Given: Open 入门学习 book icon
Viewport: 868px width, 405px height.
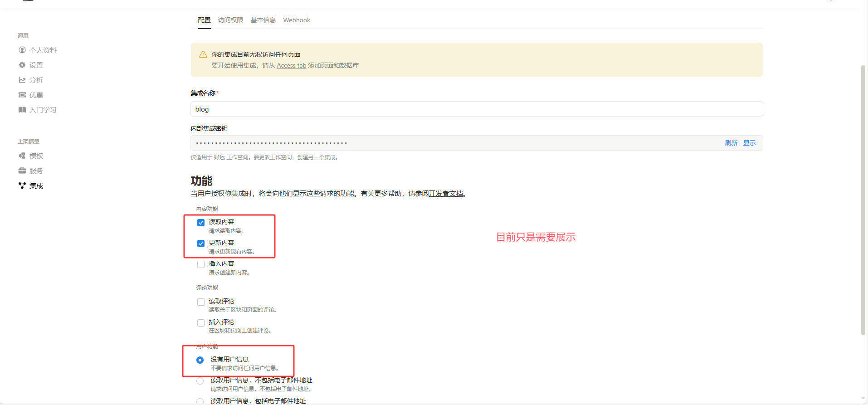Looking at the screenshot, I should [x=22, y=110].
